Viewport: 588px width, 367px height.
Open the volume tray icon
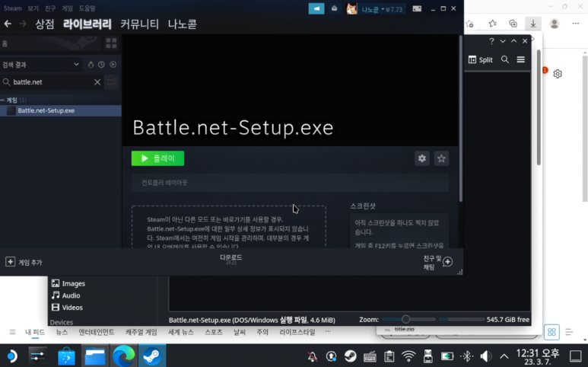(485, 356)
